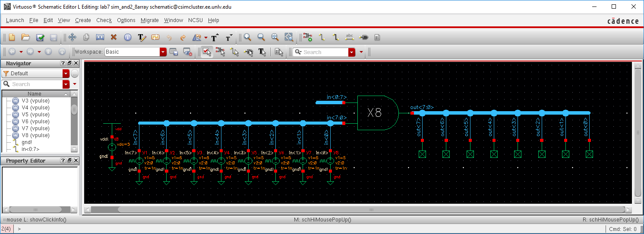Viewport: 644px width, 234px height.
Task: Toggle the wire selection filter
Action: pos(234,52)
